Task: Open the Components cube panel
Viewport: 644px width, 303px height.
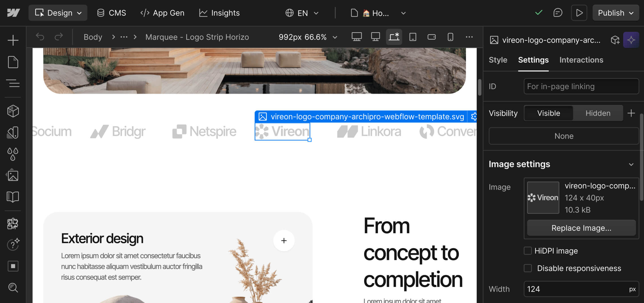Action: [x=13, y=111]
